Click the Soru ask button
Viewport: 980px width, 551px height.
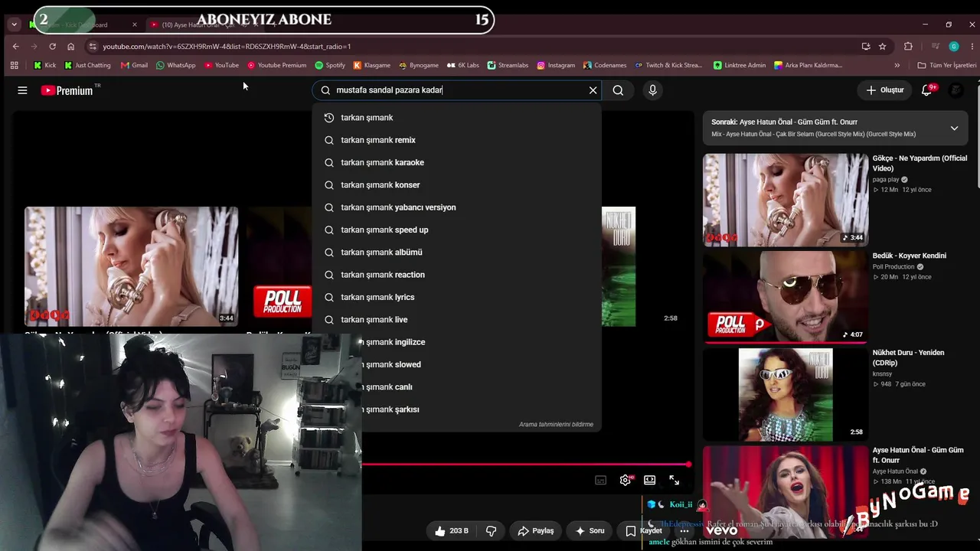tap(590, 530)
